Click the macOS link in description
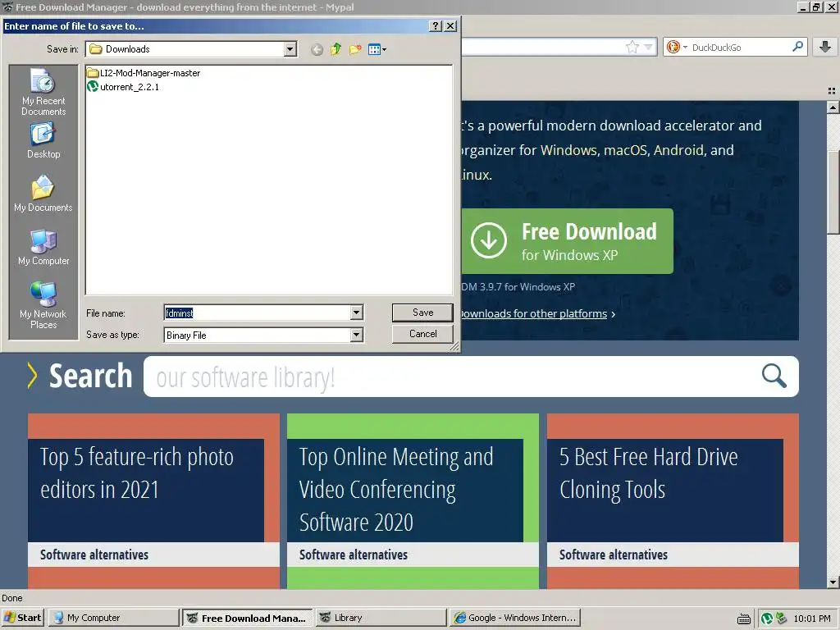Image resolution: width=840 pixels, height=630 pixels. [626, 150]
